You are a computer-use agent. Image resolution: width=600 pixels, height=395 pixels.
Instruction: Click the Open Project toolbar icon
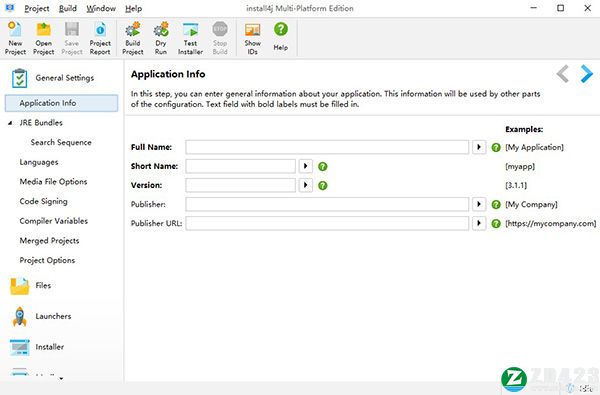pyautogui.click(x=43, y=38)
